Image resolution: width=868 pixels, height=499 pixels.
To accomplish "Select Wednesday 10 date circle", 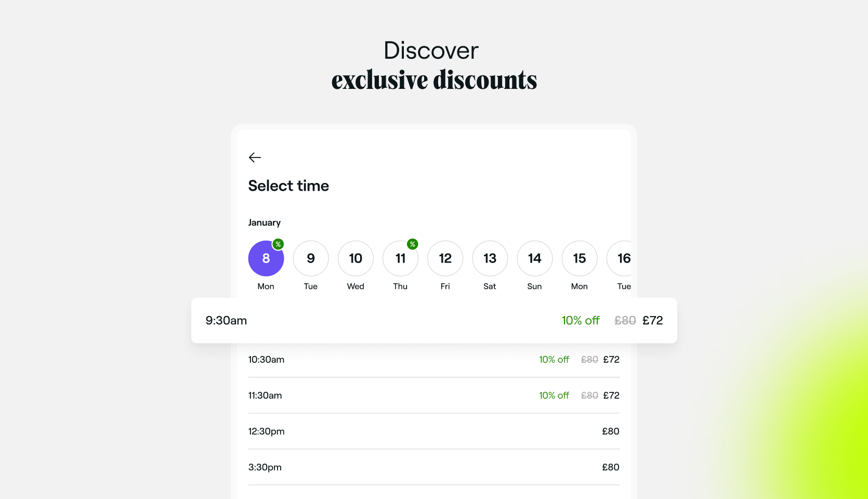I will [356, 258].
